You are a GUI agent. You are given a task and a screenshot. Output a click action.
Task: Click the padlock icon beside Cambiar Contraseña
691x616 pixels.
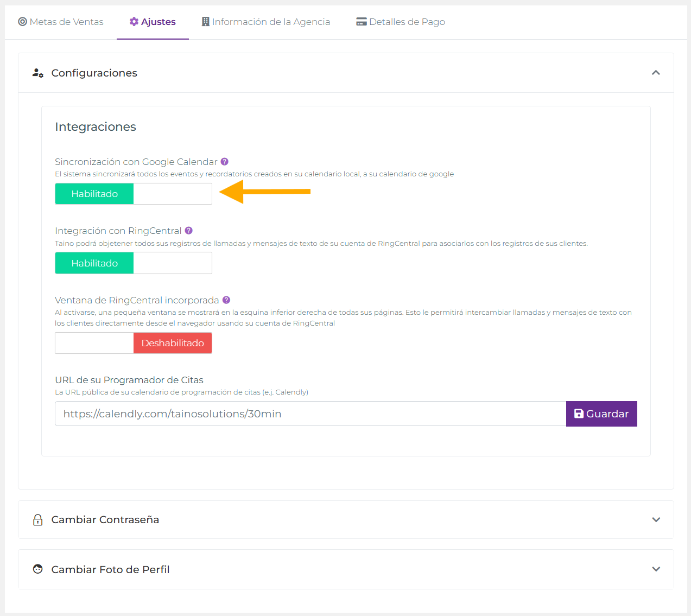point(37,519)
